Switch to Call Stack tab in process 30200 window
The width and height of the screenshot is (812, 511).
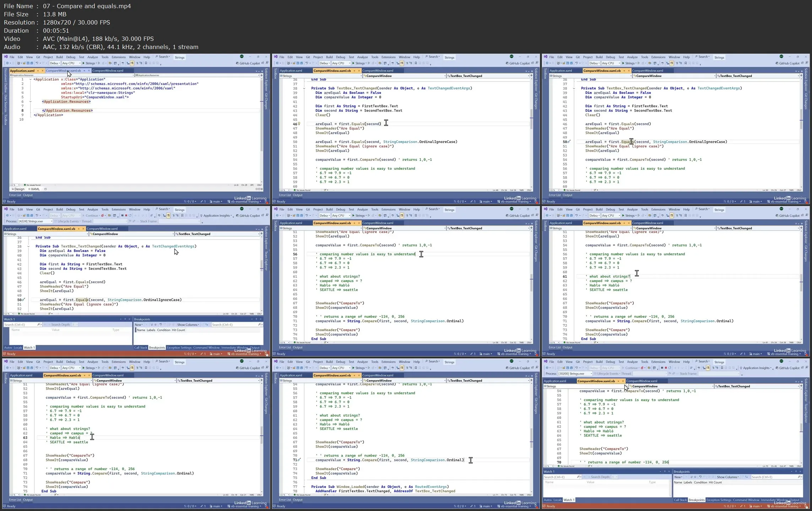click(x=680, y=500)
